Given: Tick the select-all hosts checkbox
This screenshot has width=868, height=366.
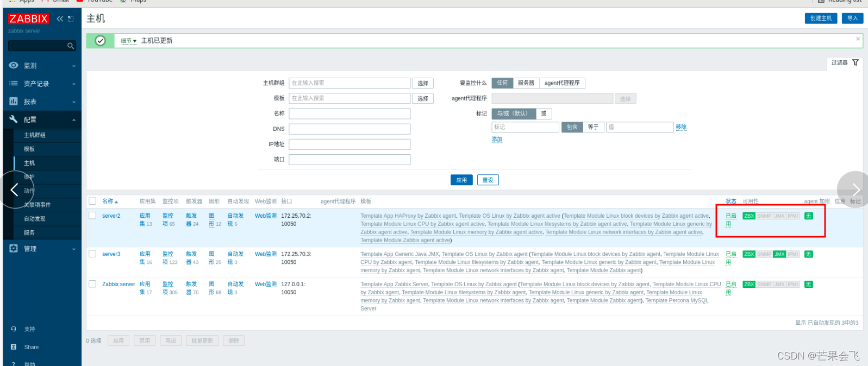Looking at the screenshot, I should pyautogui.click(x=92, y=201).
